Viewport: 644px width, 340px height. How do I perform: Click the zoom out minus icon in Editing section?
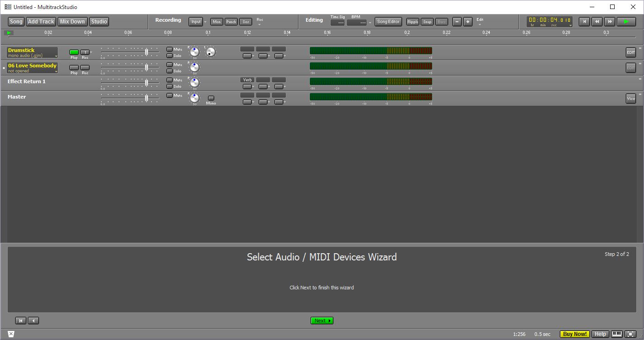tap(457, 21)
